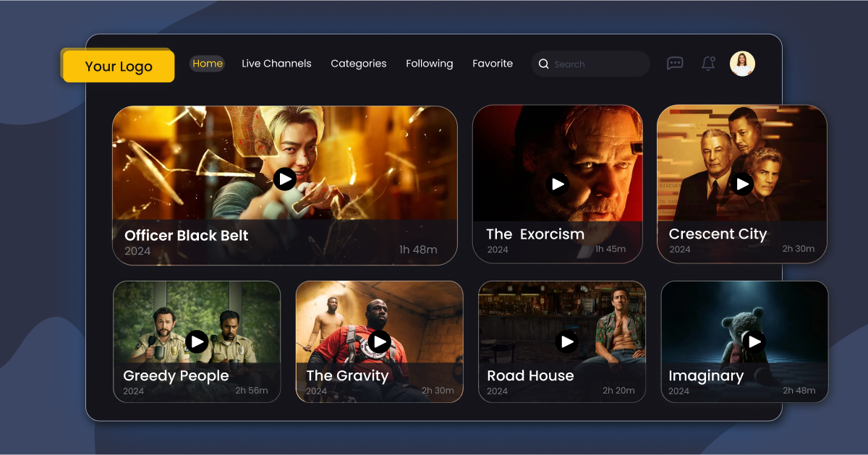Open the chat messages icon
The width and height of the screenshot is (868, 455).
675,64
